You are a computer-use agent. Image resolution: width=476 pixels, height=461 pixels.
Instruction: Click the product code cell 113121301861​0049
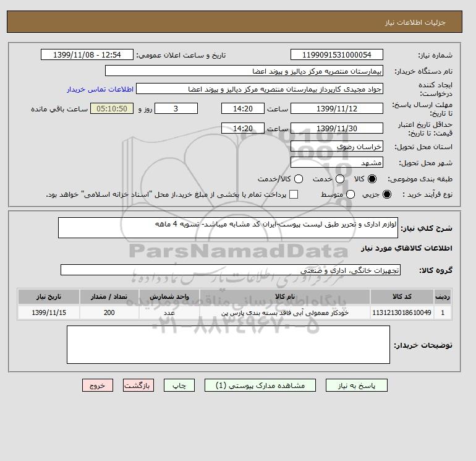coord(402,312)
